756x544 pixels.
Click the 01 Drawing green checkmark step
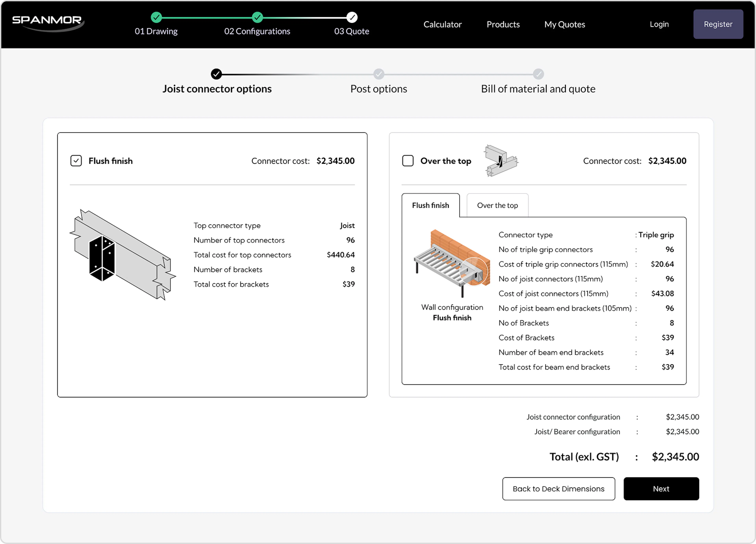156,17
